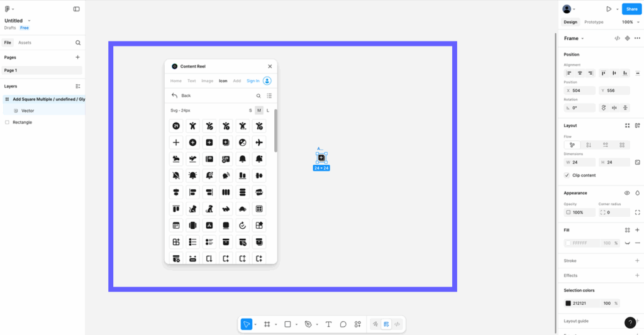
Task: Open Frame tool options dropdown arrow
Action: [x=275, y=325]
